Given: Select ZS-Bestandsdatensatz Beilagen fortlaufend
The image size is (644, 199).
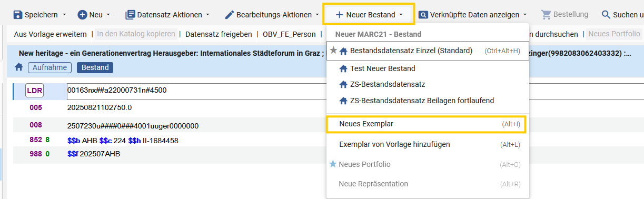Looking at the screenshot, I should 427,101.
